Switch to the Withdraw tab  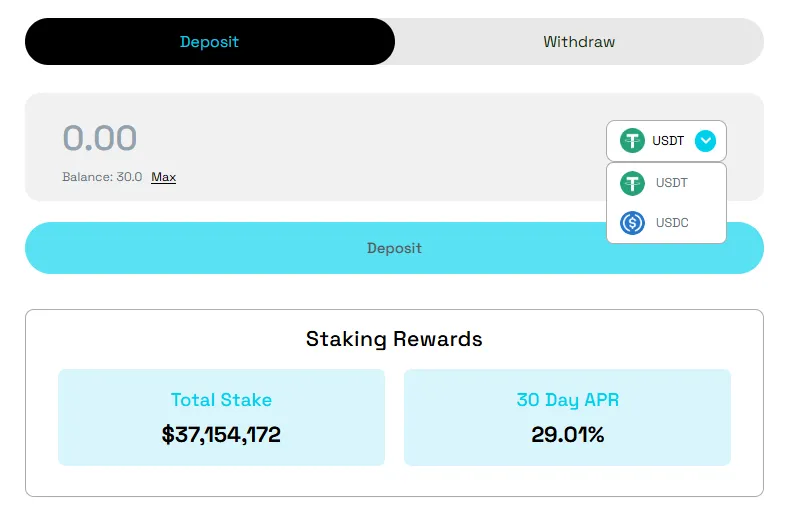click(x=579, y=42)
